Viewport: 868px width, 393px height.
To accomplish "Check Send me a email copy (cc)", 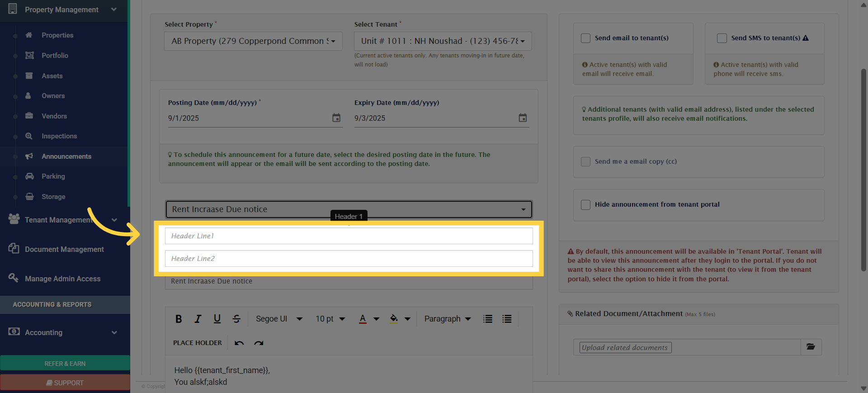I will 585,161.
